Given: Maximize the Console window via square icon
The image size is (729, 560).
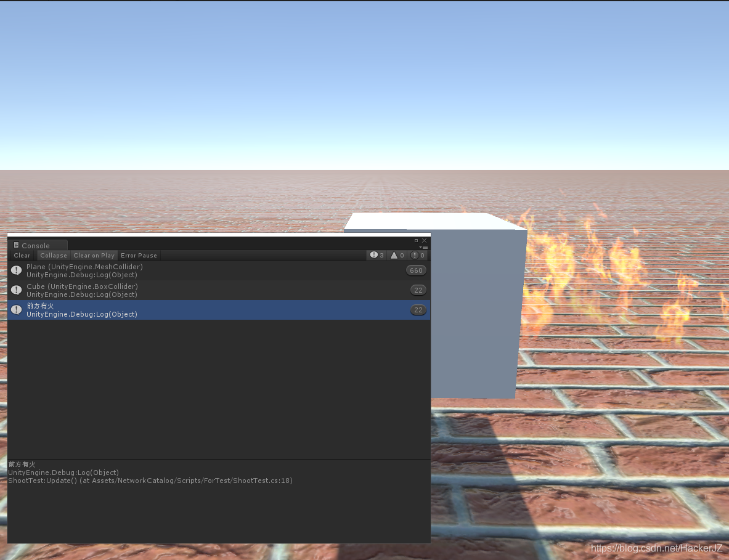Looking at the screenshot, I should [416, 241].
